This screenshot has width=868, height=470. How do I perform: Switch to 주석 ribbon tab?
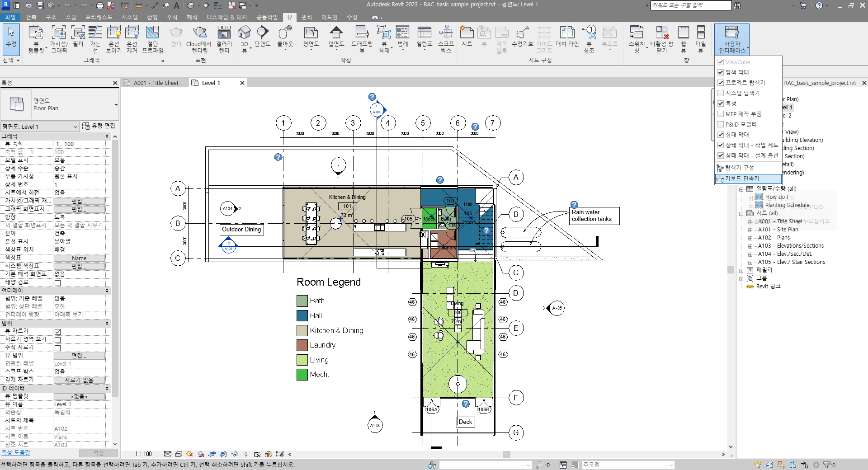point(172,17)
